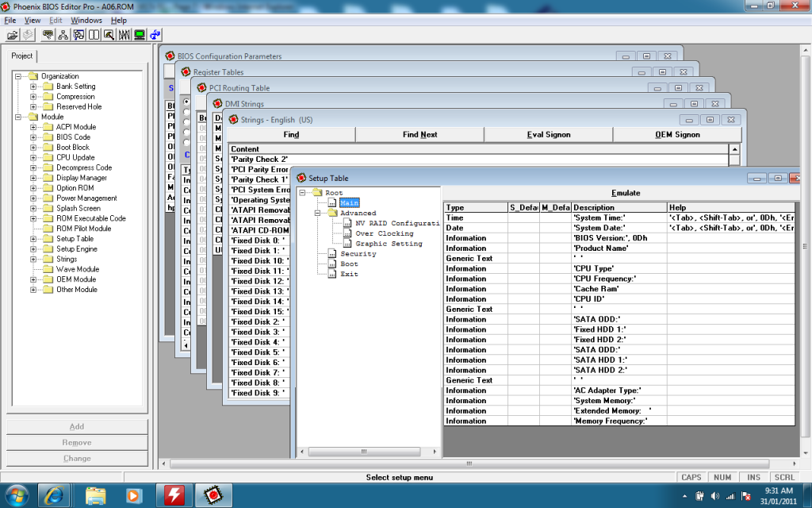Image resolution: width=812 pixels, height=508 pixels.
Task: Click the Strings list scroll-up arrow
Action: pos(734,149)
